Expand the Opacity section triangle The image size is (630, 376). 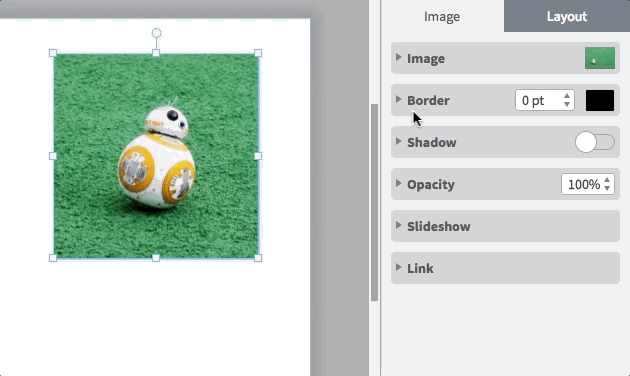point(398,183)
